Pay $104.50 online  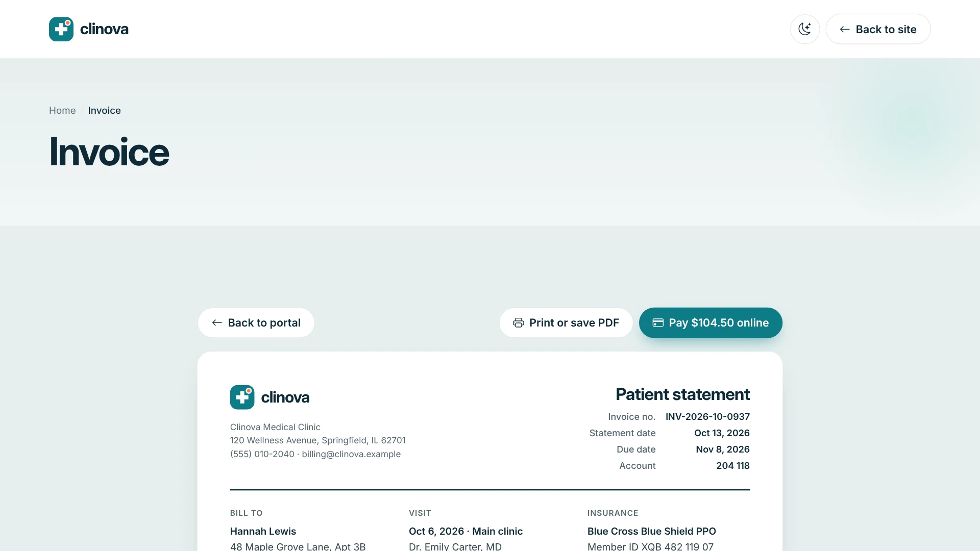[710, 322]
